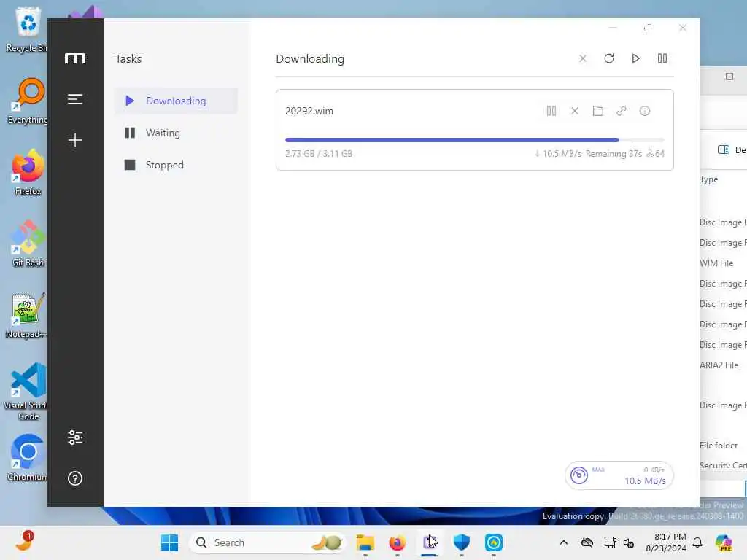Screen dimensions: 747x560
Task: Open the notification bell
Action: [697, 542]
